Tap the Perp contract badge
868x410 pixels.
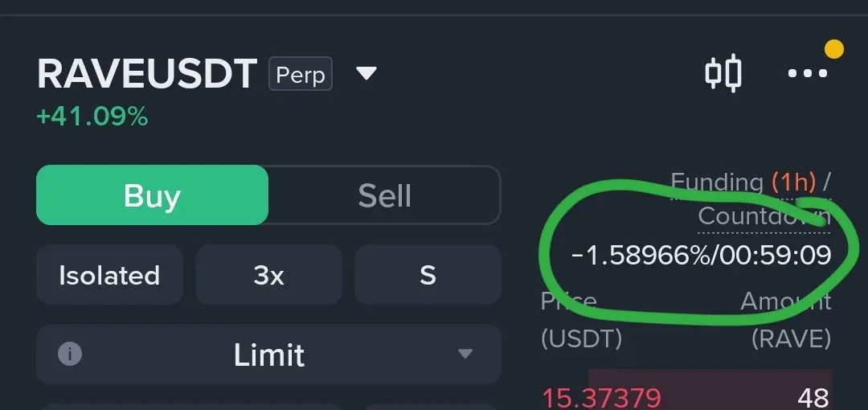tap(300, 74)
